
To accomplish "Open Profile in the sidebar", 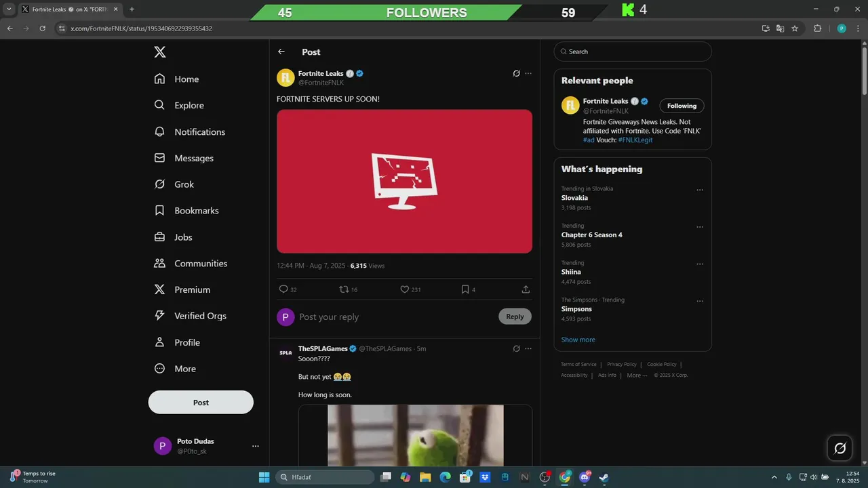I will click(177, 342).
